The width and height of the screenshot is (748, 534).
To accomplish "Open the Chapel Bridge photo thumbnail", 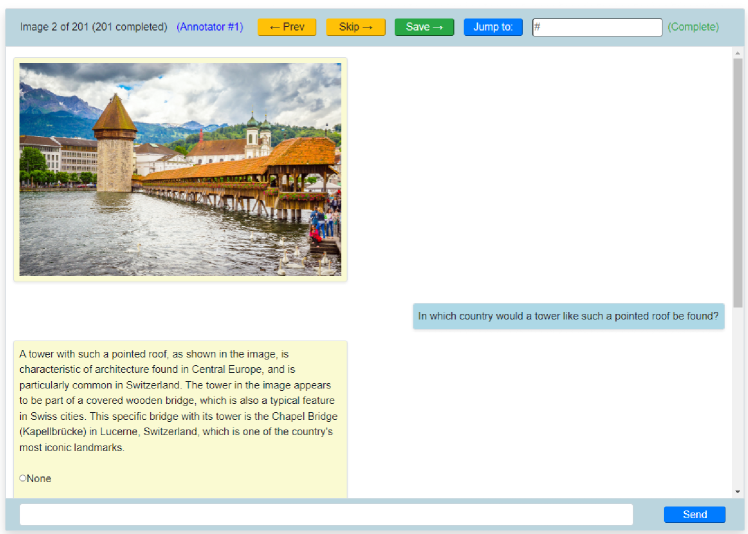I will pyautogui.click(x=180, y=169).
